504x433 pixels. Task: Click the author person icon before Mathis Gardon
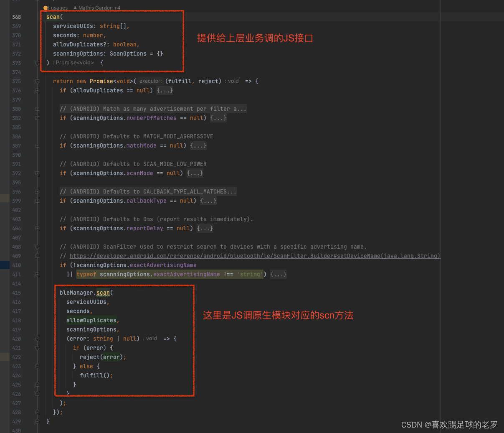click(x=75, y=8)
